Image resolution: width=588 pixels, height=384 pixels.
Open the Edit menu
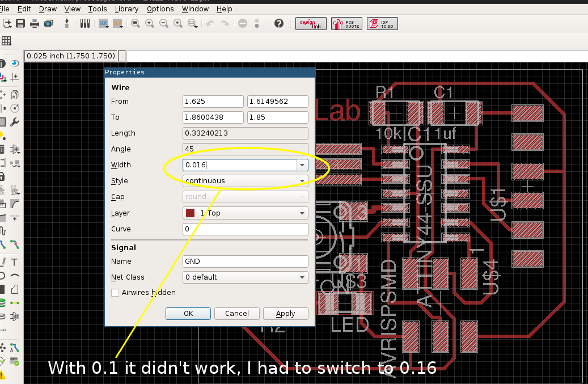coord(24,9)
